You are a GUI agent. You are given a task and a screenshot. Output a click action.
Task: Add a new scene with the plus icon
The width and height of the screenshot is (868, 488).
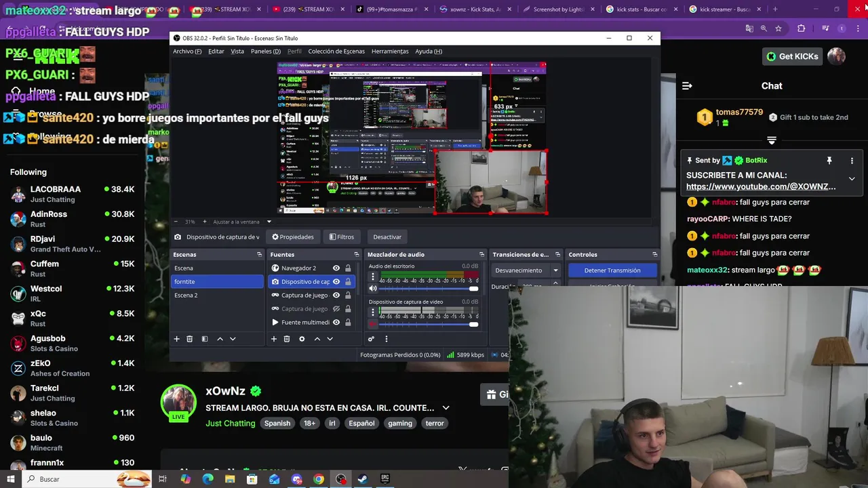tap(176, 339)
